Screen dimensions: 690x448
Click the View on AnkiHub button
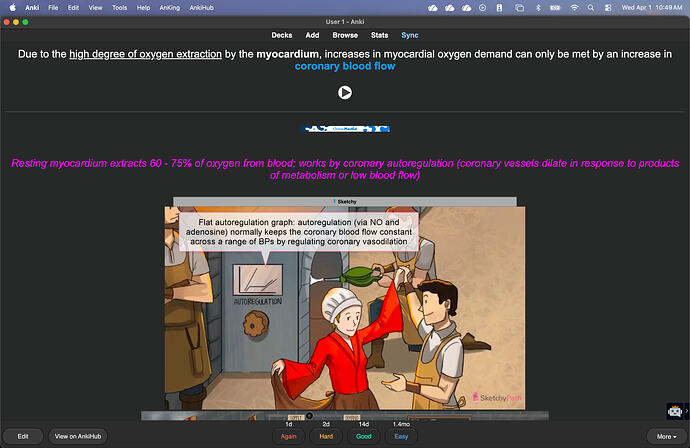(78, 436)
